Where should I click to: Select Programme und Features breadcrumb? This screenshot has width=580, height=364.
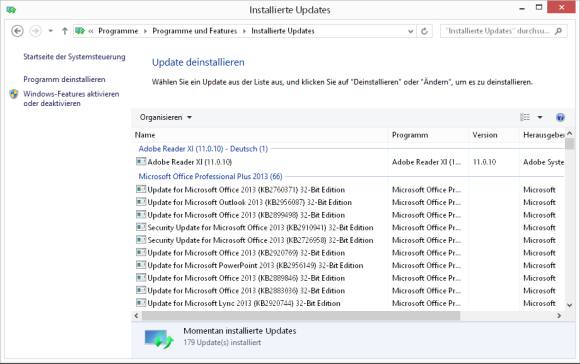(x=195, y=31)
